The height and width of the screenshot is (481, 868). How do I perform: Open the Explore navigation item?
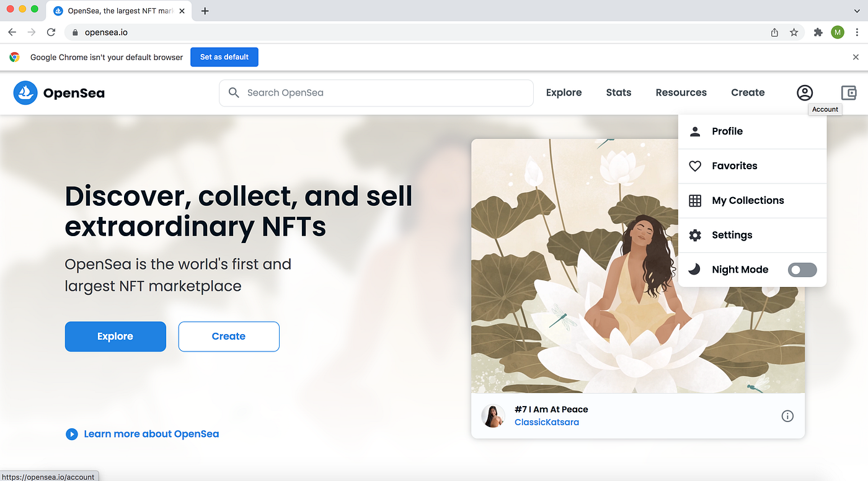click(x=564, y=92)
